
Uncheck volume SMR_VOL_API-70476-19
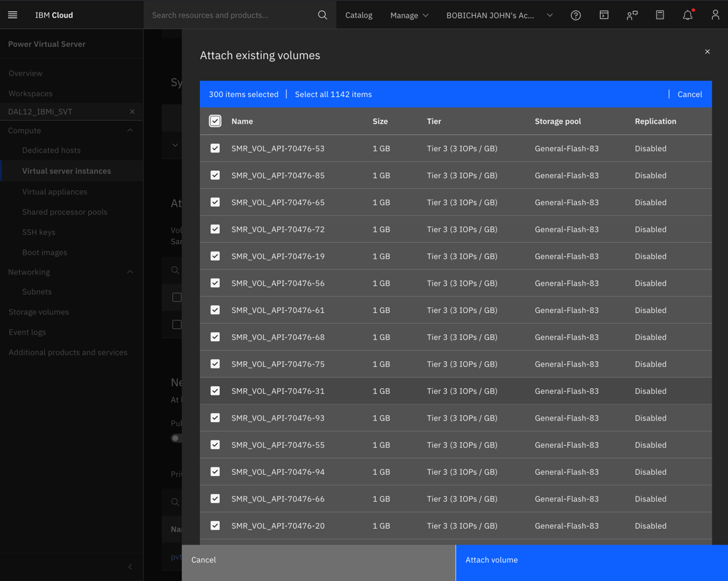tap(215, 256)
